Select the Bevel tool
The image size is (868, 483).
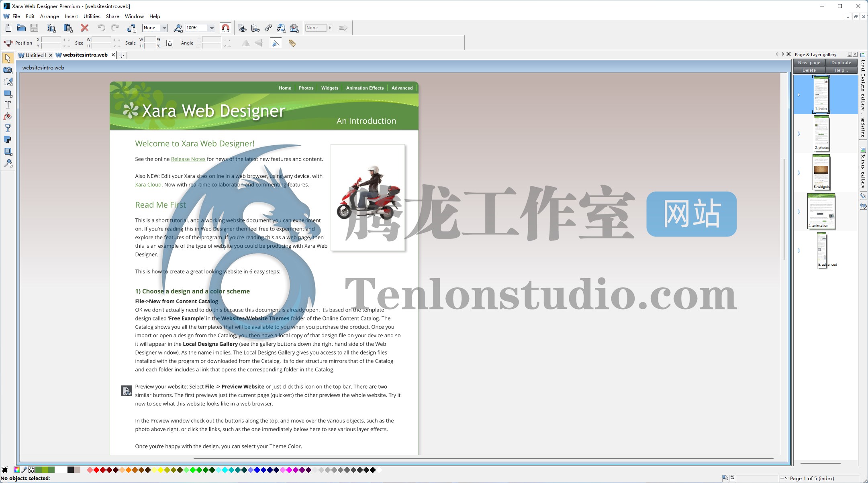8,152
